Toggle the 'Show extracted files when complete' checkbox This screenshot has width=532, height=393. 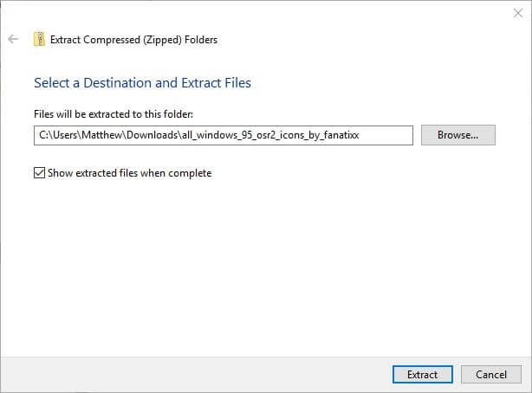tap(39, 173)
